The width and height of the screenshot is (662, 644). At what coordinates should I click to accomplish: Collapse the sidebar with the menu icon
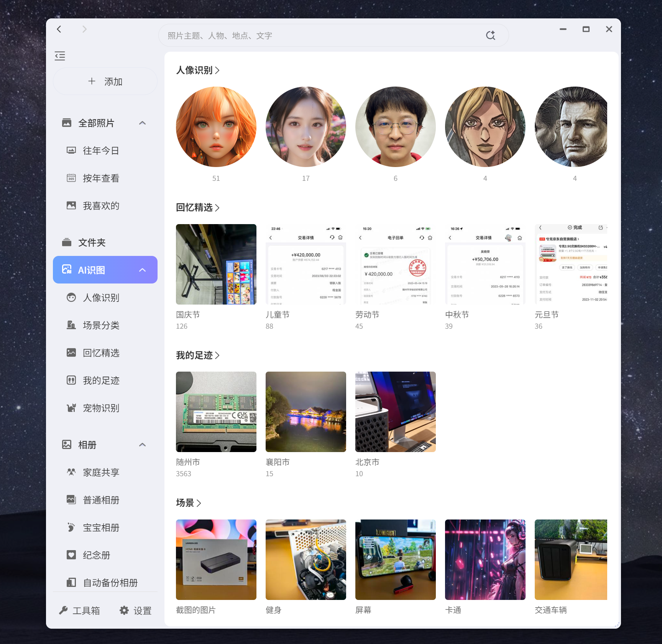60,56
